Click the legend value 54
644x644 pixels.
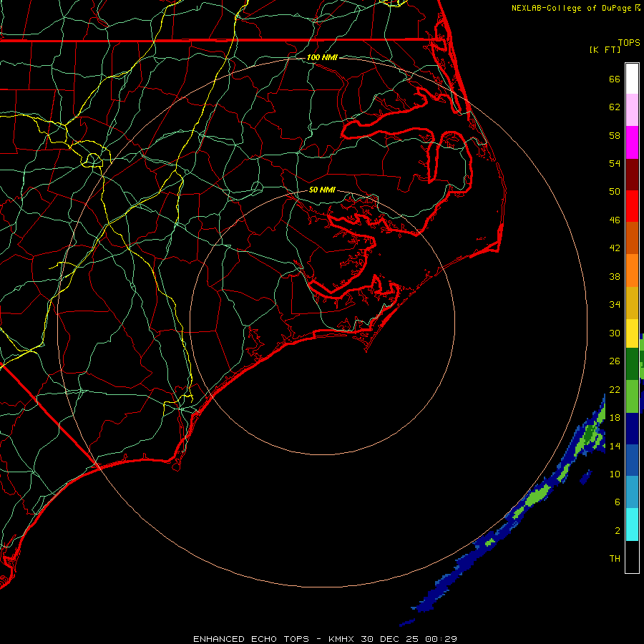[x=615, y=163]
